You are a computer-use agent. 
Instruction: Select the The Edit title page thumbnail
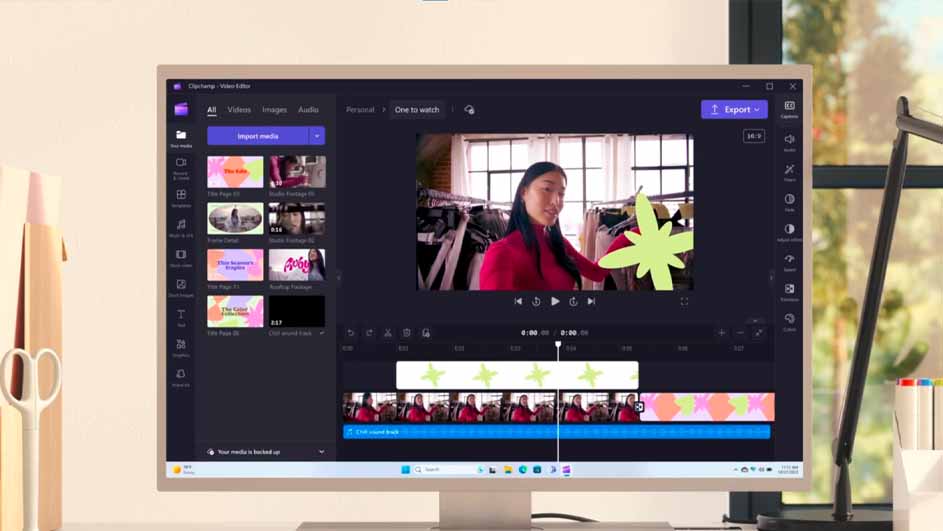click(x=235, y=172)
